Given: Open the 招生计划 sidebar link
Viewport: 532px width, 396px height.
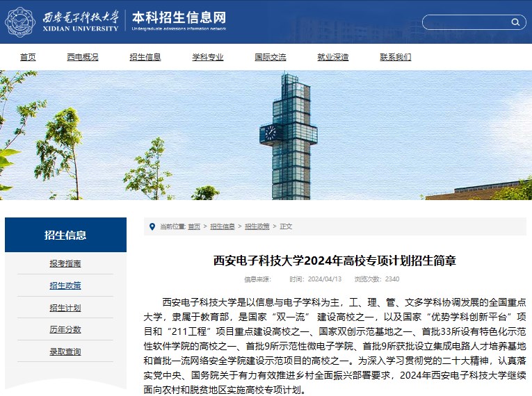Looking at the screenshot, I should tap(65, 308).
